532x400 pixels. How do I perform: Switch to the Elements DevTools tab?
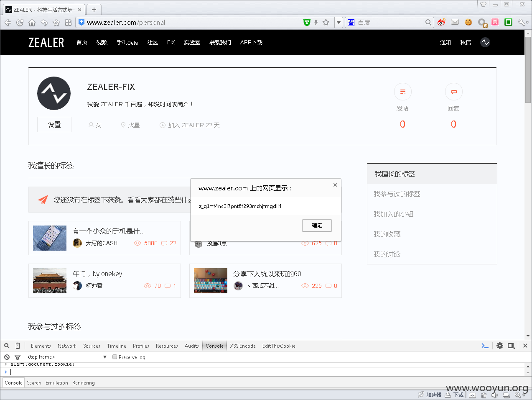click(x=41, y=346)
